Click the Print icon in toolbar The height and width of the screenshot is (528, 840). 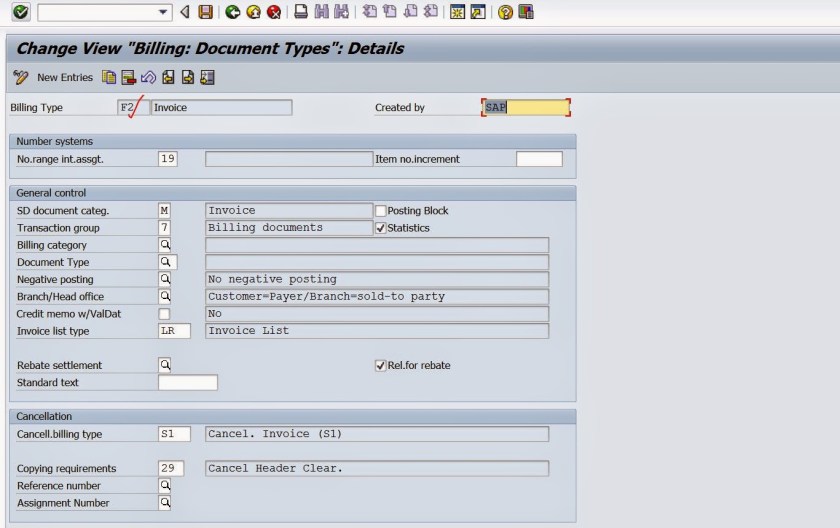click(301, 12)
